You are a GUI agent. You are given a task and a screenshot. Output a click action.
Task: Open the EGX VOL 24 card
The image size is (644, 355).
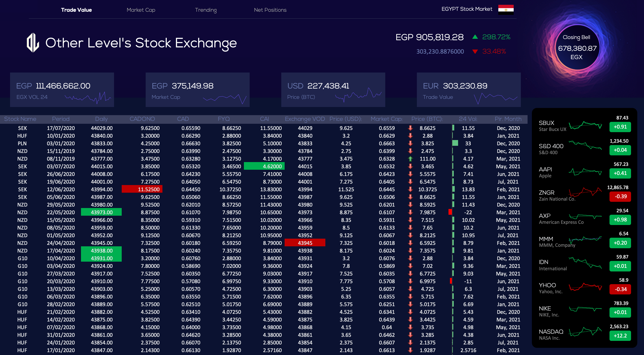point(62,90)
